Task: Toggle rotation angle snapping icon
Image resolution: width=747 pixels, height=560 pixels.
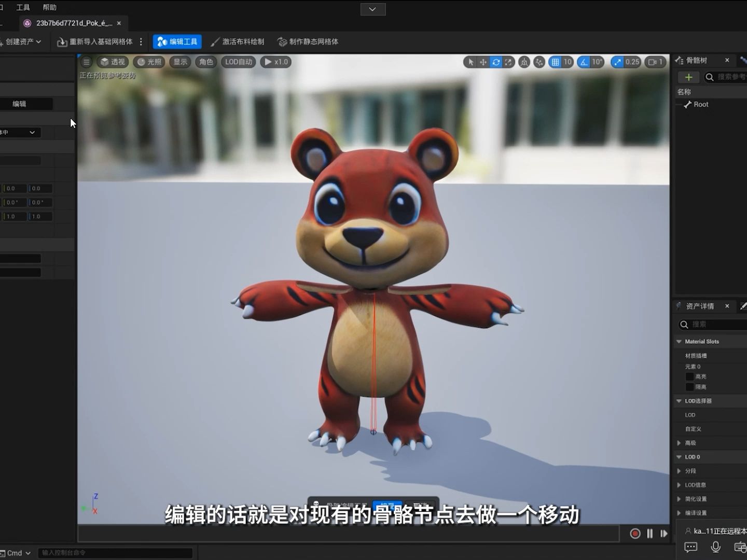Action: coord(584,62)
